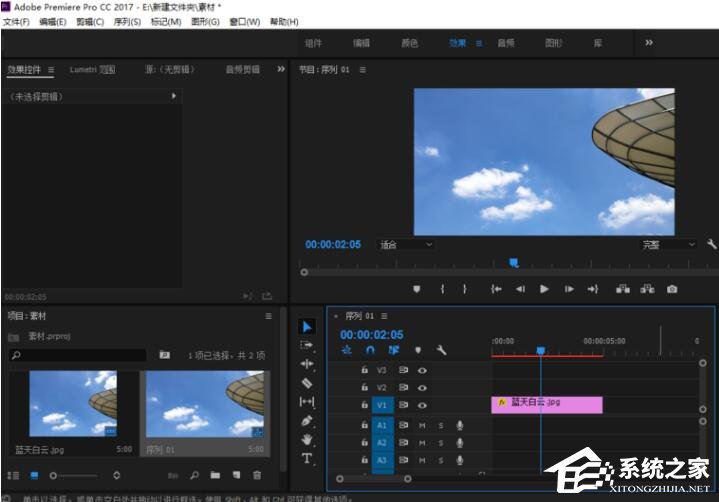The image size is (719, 502).
Task: Click the trash icon in project panel
Action: coord(257,475)
